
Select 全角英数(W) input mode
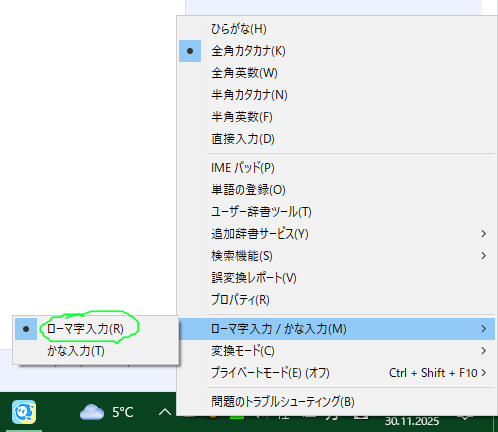tap(337, 73)
